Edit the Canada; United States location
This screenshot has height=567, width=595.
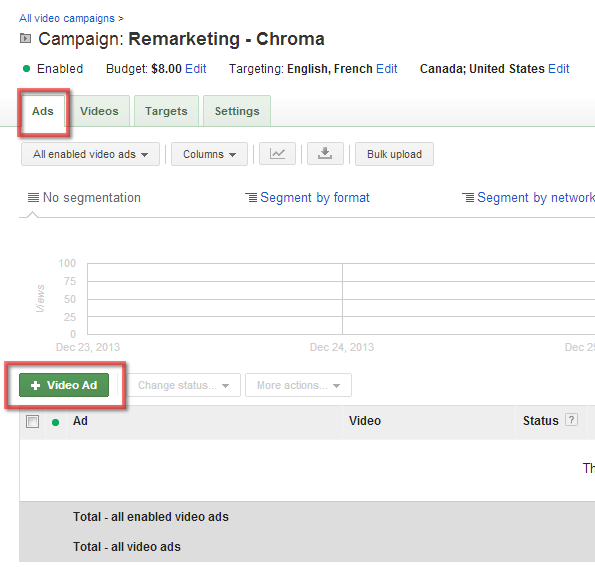click(x=559, y=69)
